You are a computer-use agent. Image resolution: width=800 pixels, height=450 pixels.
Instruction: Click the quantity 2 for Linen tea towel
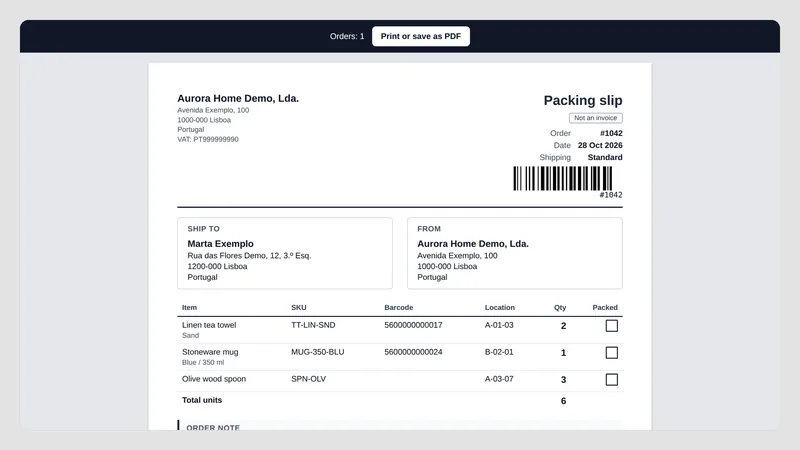(x=563, y=326)
